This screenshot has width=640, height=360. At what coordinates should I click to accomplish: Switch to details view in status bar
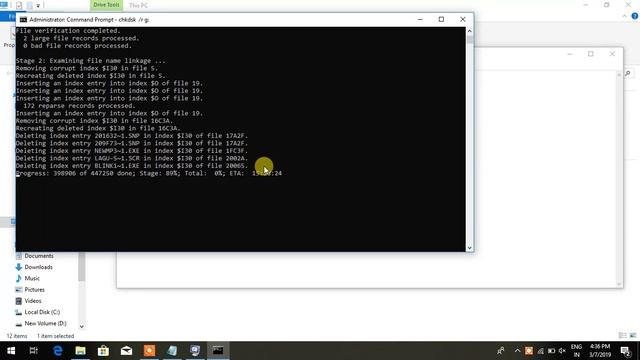point(622,336)
